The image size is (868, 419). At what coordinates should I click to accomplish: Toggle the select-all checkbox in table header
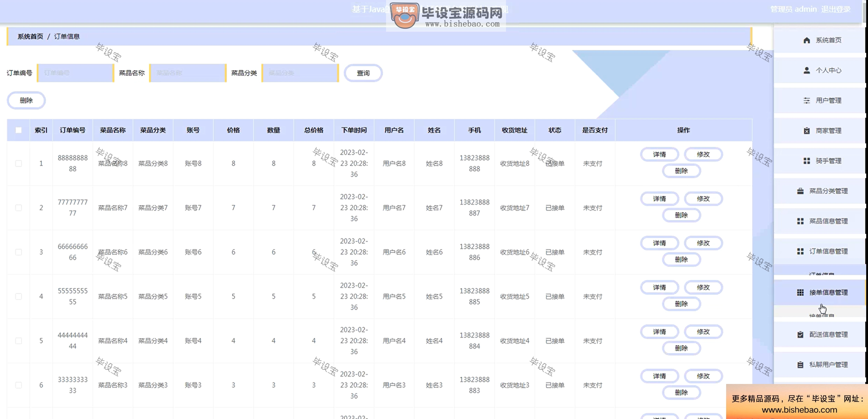19,130
